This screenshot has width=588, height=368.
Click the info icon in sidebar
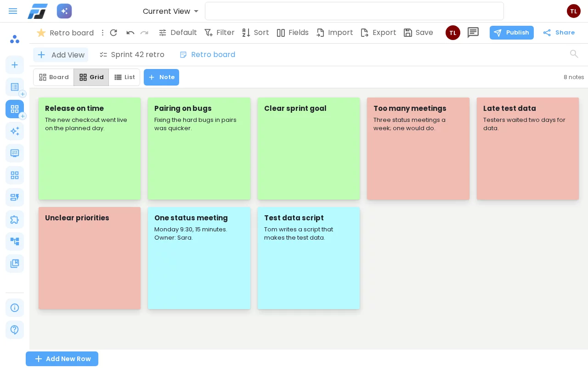pos(15,308)
